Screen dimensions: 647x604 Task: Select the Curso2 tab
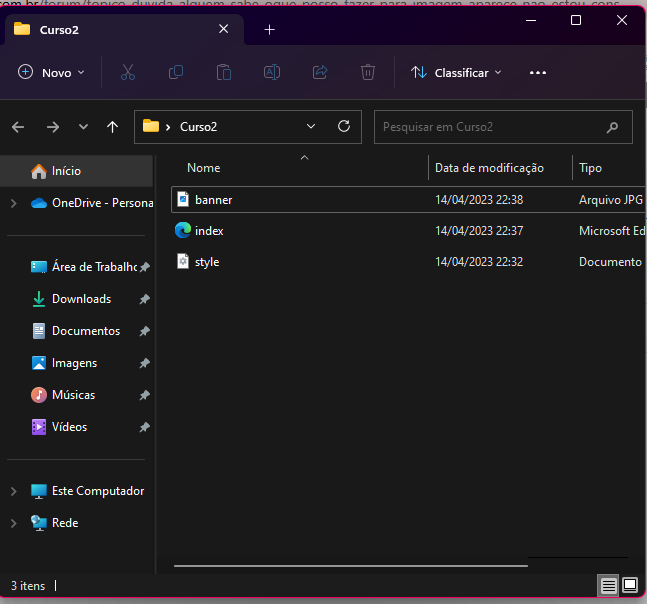(x=123, y=30)
